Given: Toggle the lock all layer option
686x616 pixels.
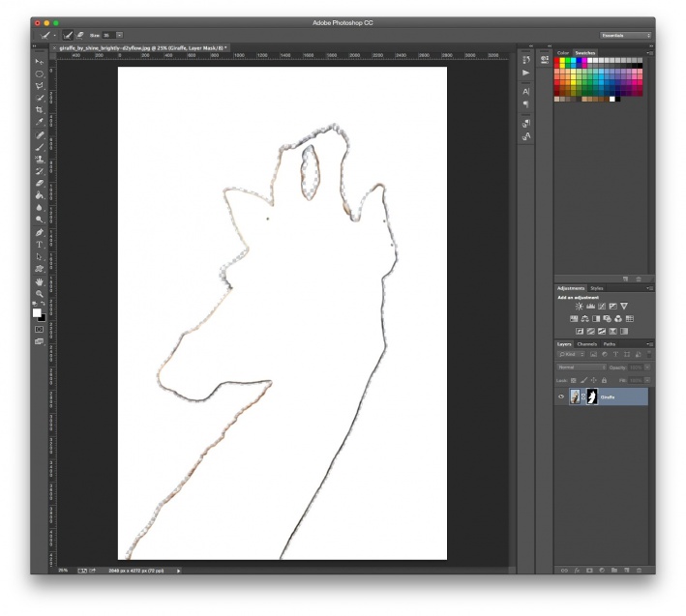Looking at the screenshot, I should point(602,380).
